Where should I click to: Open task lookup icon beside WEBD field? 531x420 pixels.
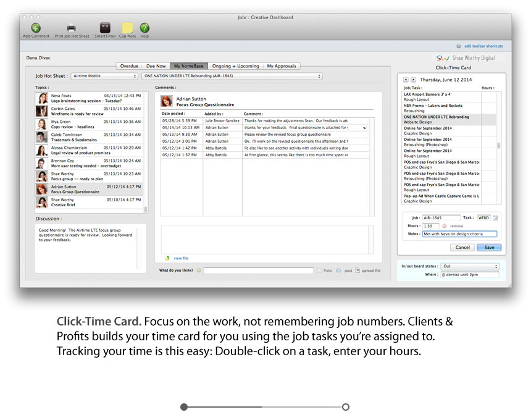point(495,218)
